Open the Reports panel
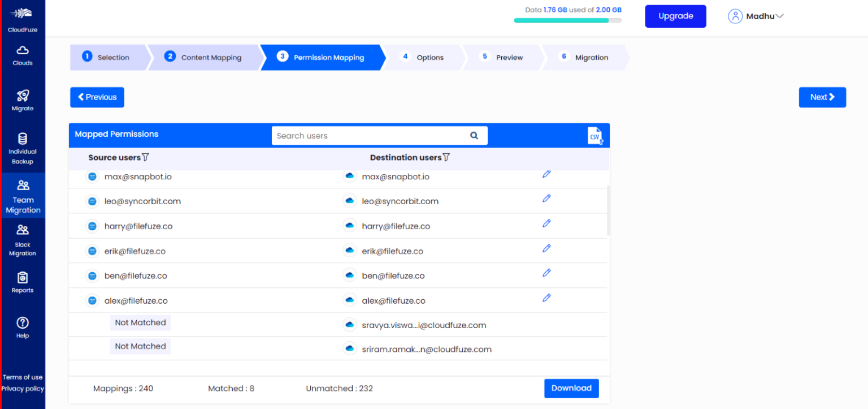Screen dimensions: 868x409 click(22, 282)
